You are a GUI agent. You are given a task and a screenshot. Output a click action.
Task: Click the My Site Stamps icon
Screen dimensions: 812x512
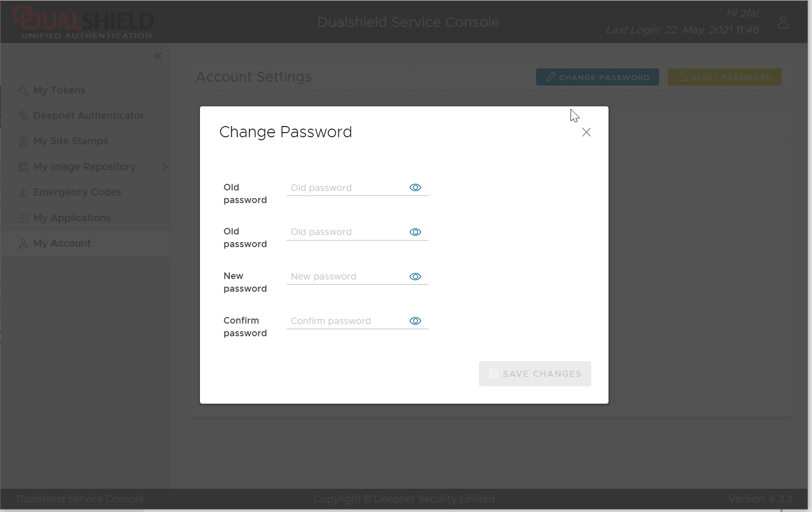pyautogui.click(x=23, y=141)
